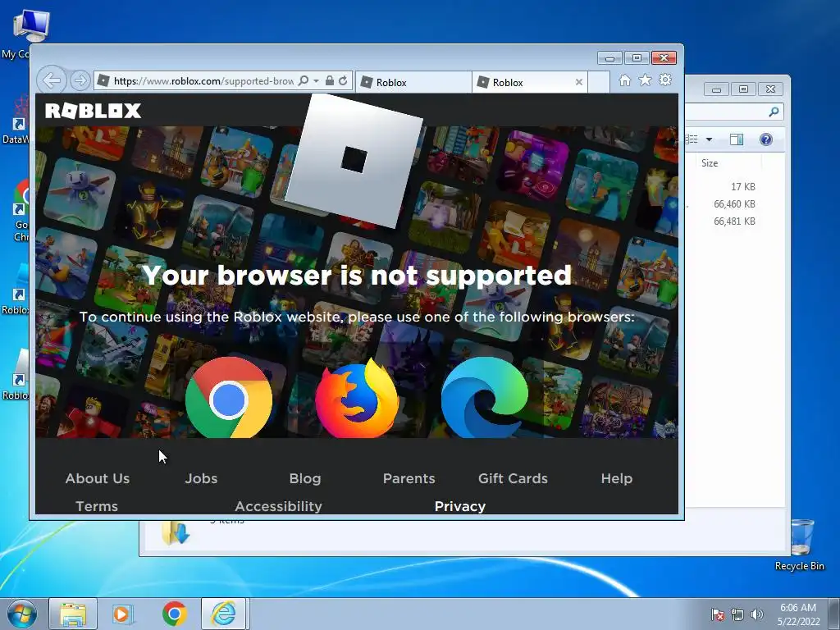Image resolution: width=840 pixels, height=630 pixels.
Task: Open the Parents footer link
Action: click(x=409, y=478)
